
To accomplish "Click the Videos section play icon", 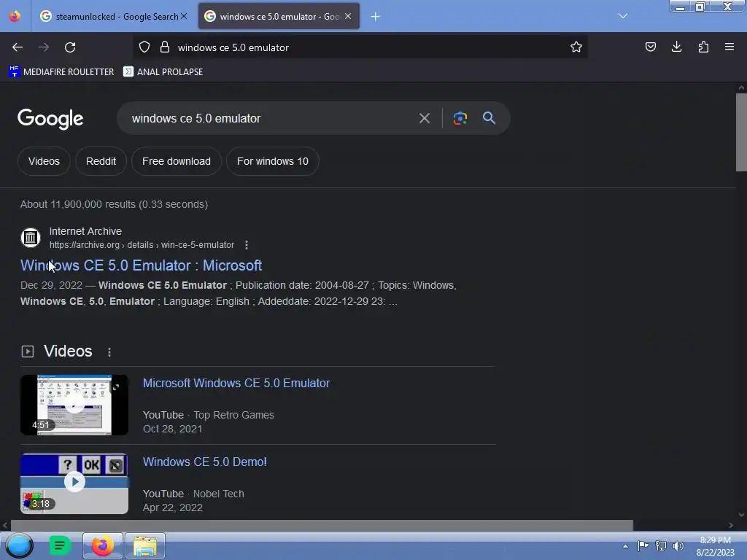I will (x=28, y=351).
